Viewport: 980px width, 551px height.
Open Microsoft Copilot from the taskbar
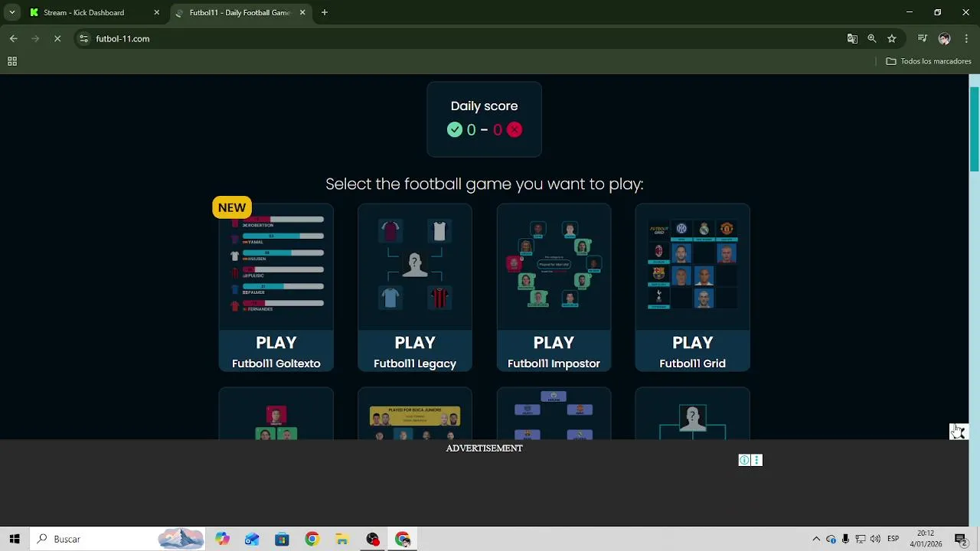(222, 539)
